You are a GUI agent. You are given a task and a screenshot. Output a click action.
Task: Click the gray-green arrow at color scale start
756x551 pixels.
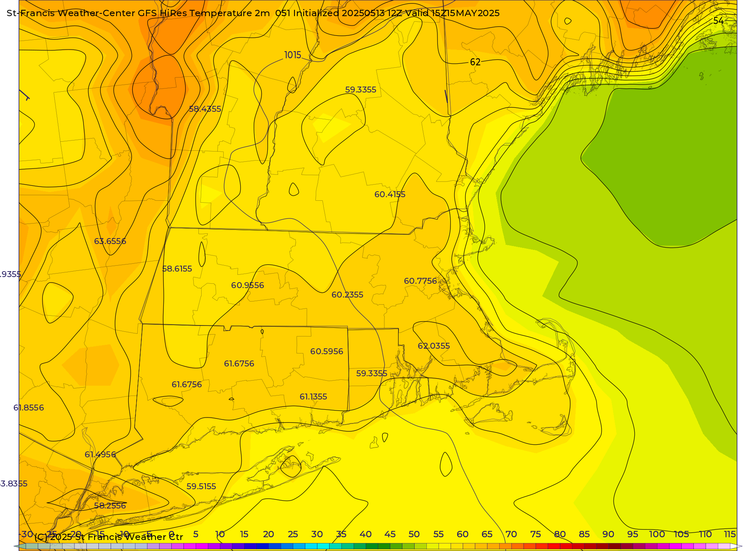[x=20, y=546]
